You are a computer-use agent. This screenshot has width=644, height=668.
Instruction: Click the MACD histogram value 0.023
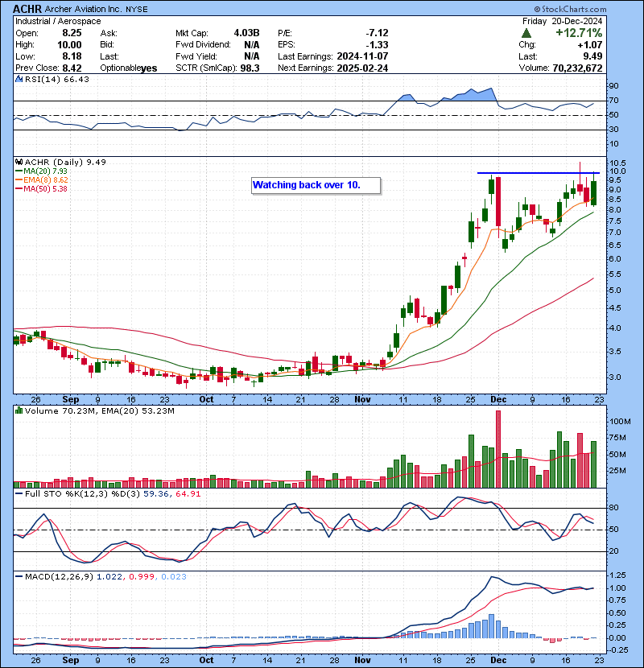pos(174,577)
